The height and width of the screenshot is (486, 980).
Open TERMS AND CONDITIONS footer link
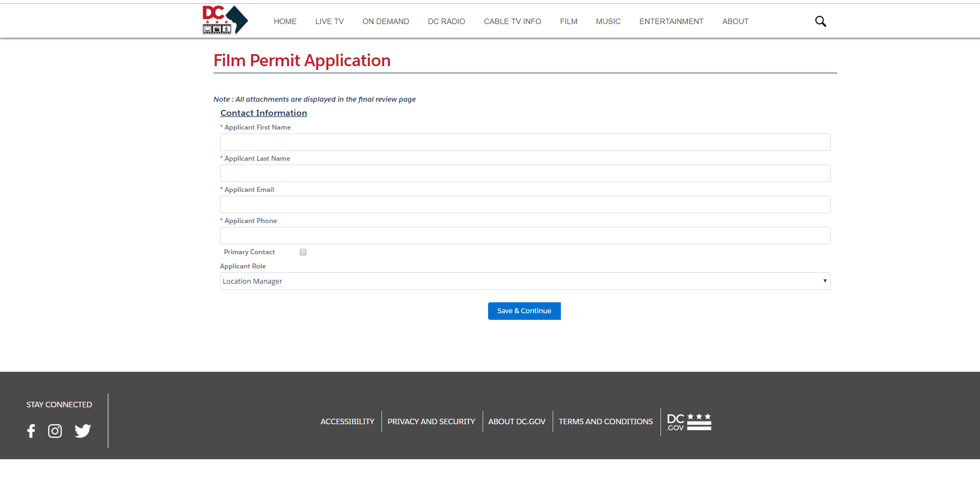606,421
